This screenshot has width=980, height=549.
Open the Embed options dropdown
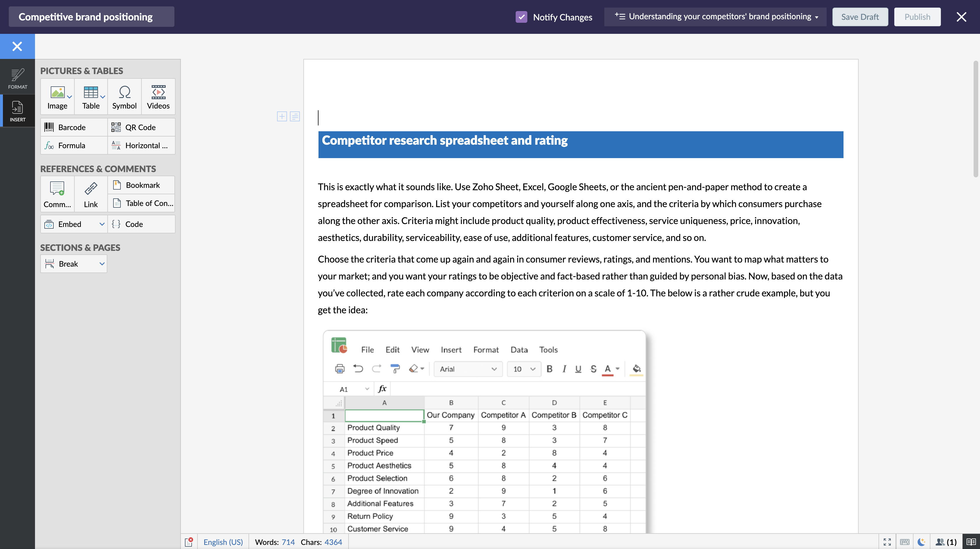[x=101, y=224]
